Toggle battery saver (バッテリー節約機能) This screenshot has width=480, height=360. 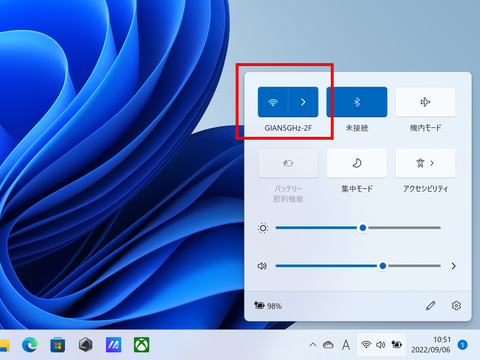point(288,163)
